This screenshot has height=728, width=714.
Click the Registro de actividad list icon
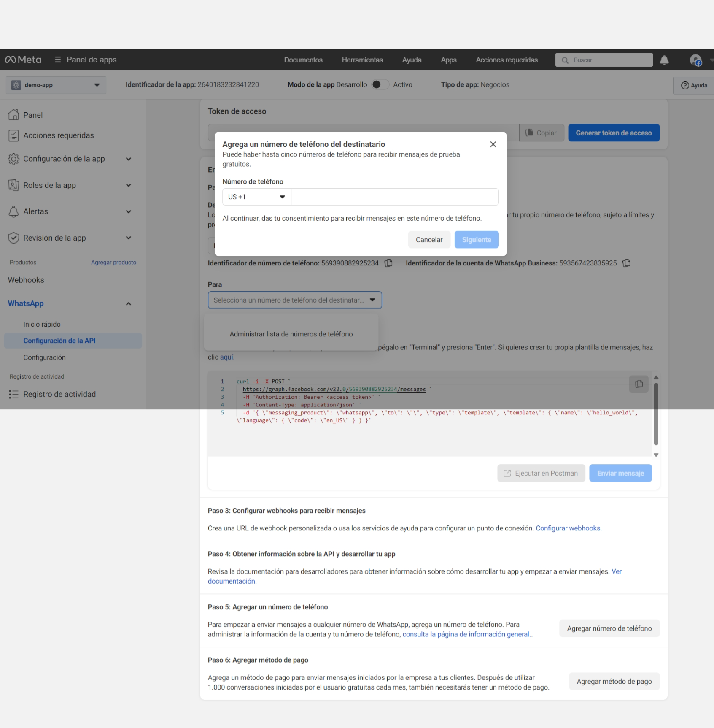[x=13, y=394]
